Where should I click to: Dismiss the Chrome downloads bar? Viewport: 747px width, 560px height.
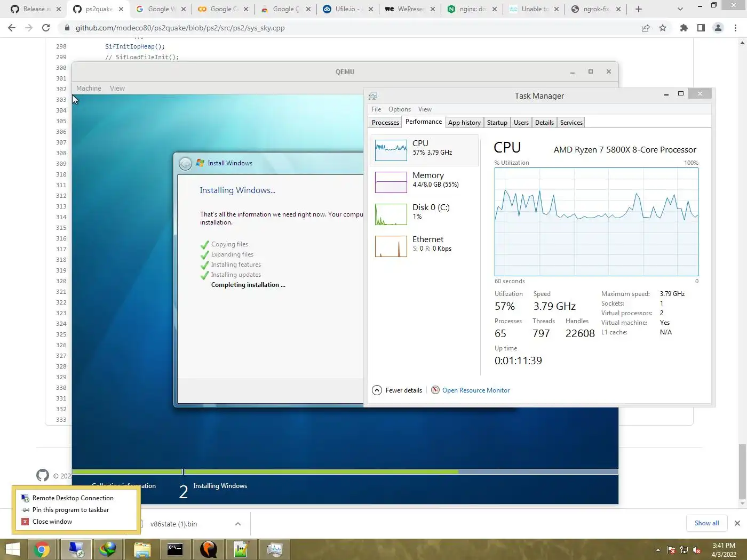point(737,523)
